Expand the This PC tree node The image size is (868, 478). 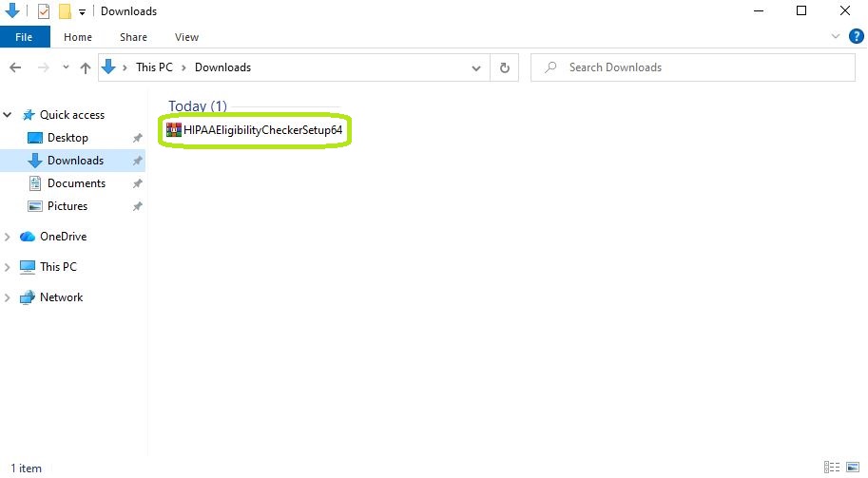coord(8,267)
